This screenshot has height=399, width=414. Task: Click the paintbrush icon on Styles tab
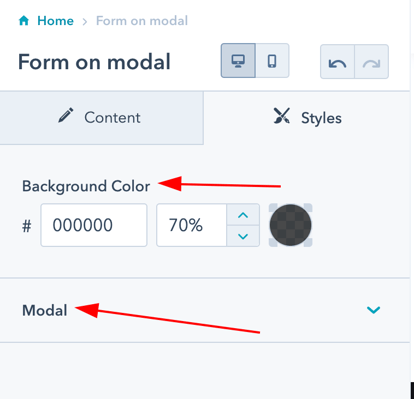tap(282, 116)
